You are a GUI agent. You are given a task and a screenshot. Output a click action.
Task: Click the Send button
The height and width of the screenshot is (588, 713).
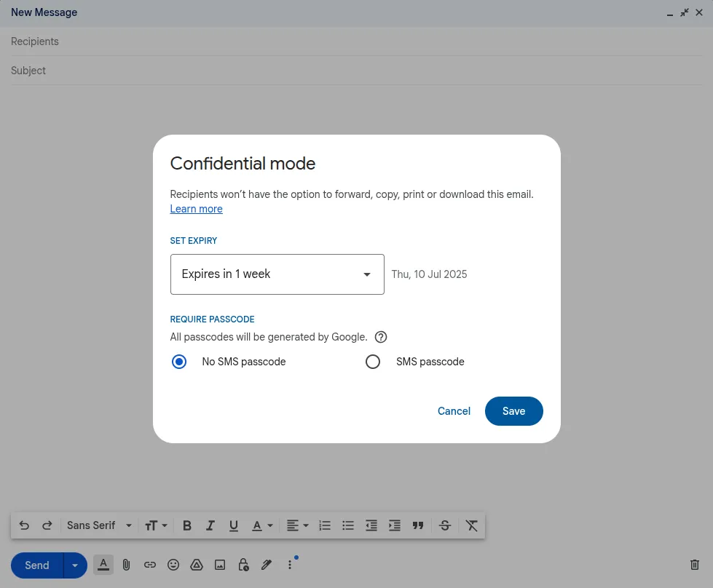point(37,565)
